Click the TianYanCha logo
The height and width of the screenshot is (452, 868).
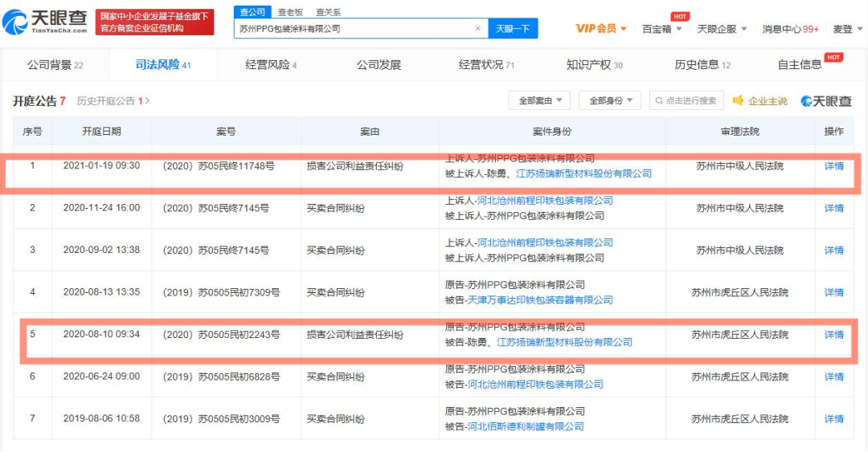(44, 21)
